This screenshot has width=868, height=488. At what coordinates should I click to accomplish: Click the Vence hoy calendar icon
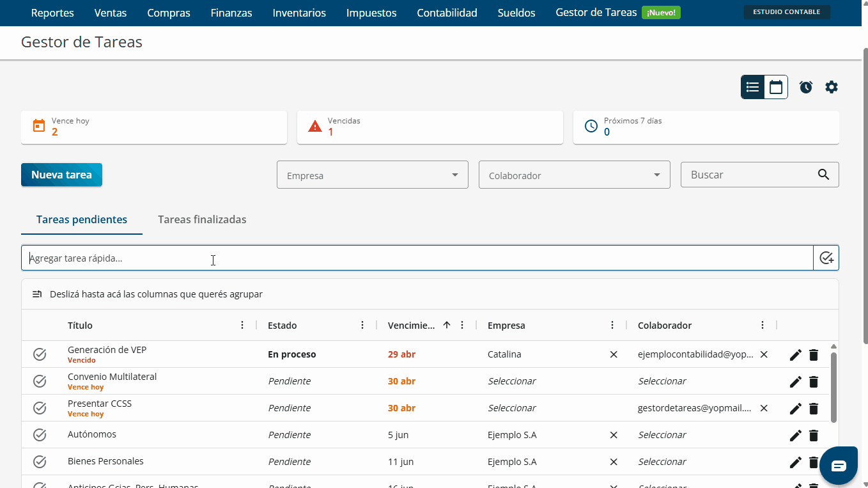[x=39, y=126]
